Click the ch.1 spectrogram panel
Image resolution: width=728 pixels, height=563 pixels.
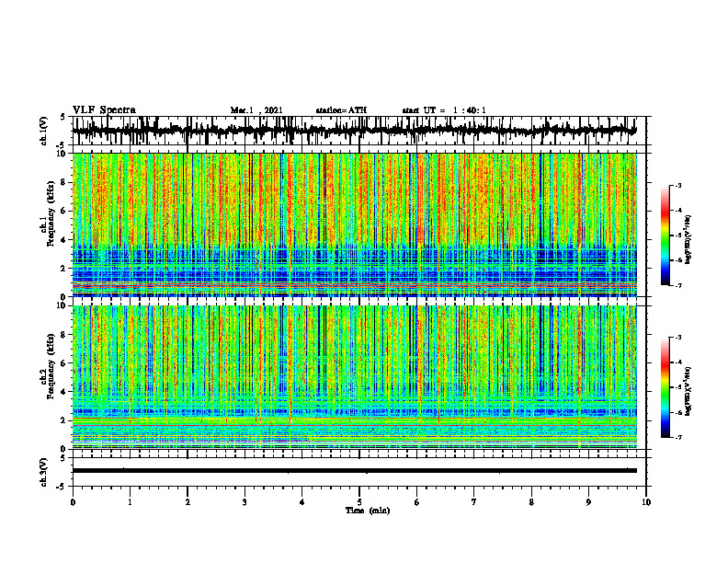point(354,224)
